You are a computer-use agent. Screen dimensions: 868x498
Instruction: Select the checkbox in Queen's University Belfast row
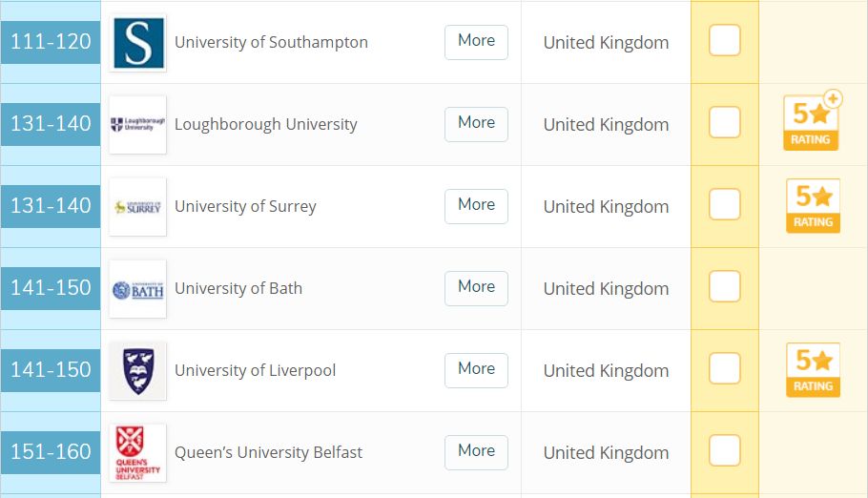[725, 450]
